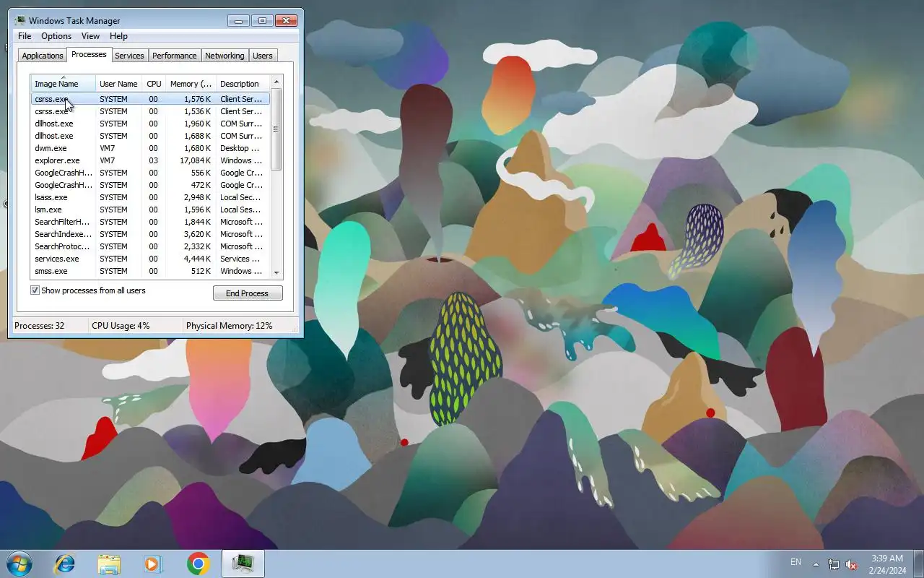Click the Windows Task Manager title text
The image size is (924, 578).
(x=74, y=21)
